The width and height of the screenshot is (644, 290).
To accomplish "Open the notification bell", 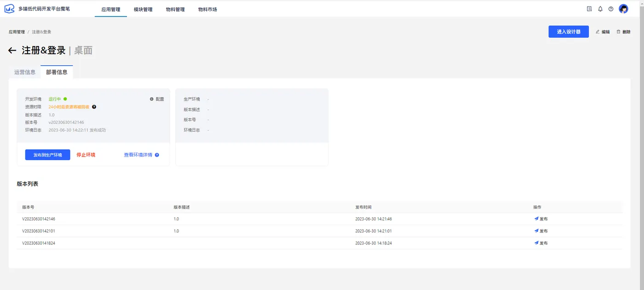I will [x=600, y=9].
